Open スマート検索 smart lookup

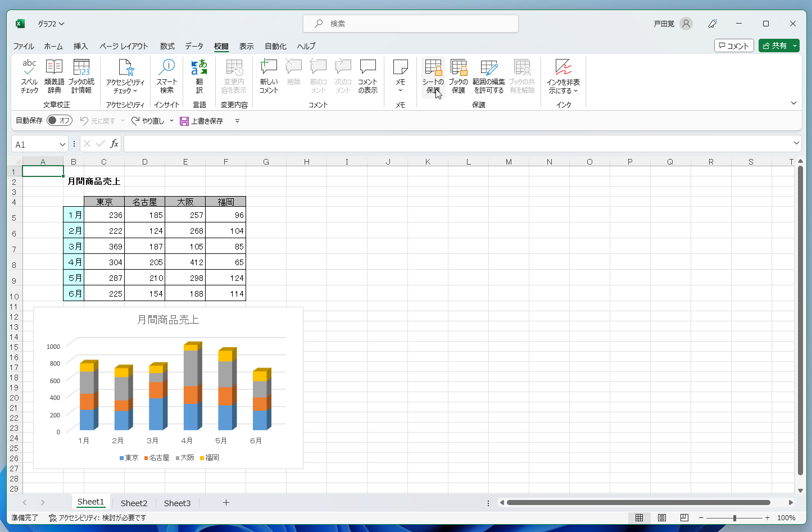(167, 76)
